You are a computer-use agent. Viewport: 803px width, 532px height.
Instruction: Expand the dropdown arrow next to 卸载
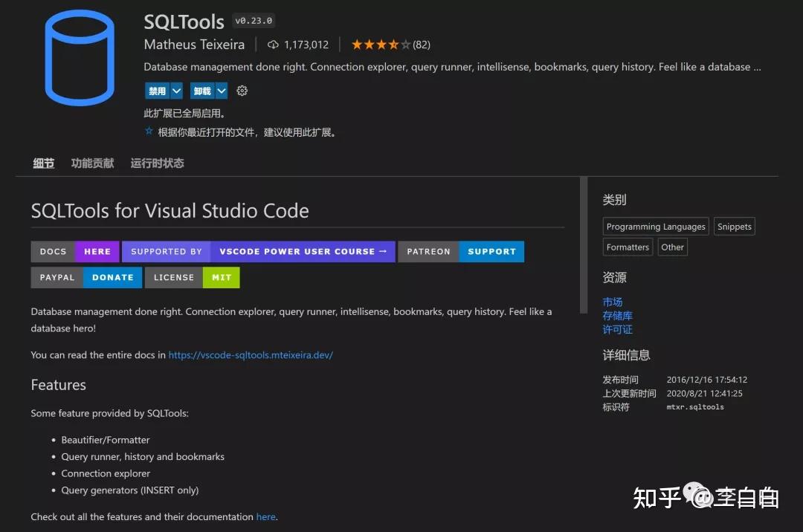point(220,90)
